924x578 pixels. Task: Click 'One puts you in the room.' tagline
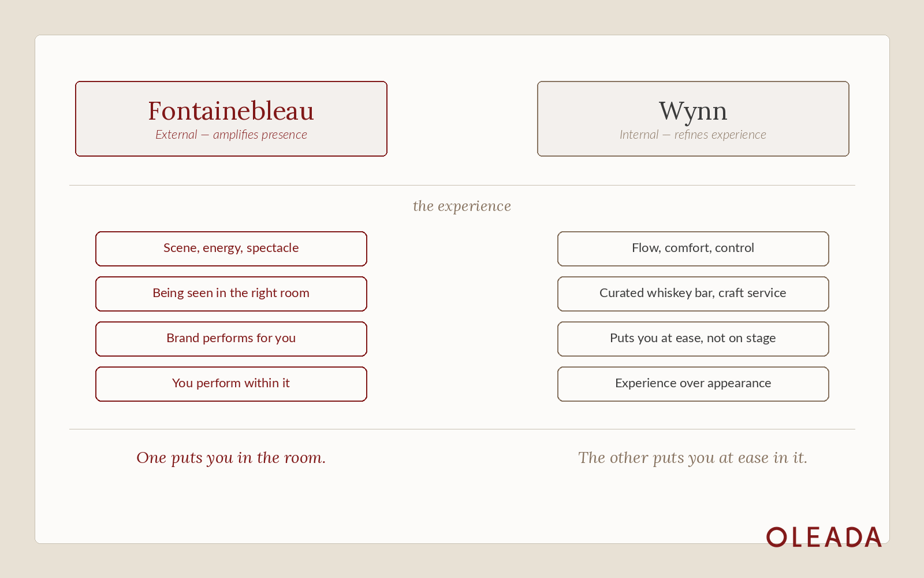click(231, 458)
